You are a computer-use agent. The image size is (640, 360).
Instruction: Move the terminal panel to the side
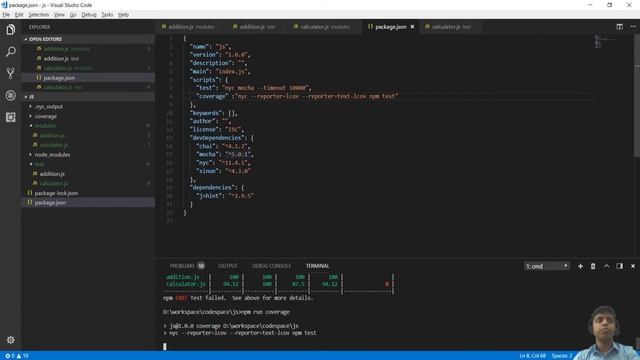pos(620,266)
